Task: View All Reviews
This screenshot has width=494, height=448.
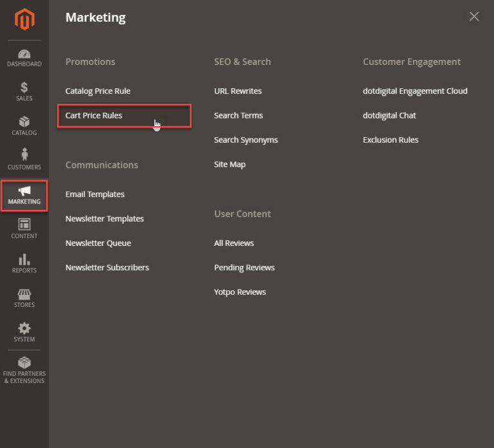Action: tap(234, 243)
